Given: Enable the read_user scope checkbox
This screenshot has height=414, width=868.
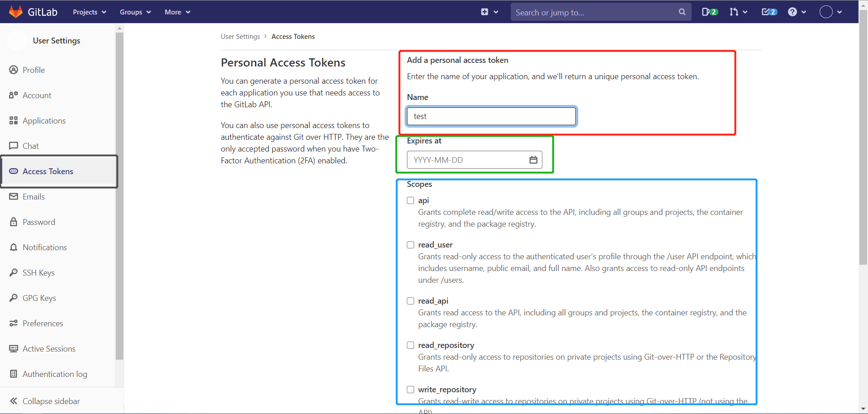Looking at the screenshot, I should point(410,245).
